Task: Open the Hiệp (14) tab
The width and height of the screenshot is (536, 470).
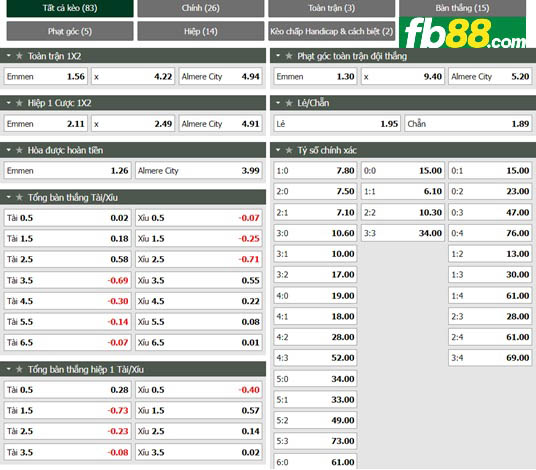Action: [201, 31]
